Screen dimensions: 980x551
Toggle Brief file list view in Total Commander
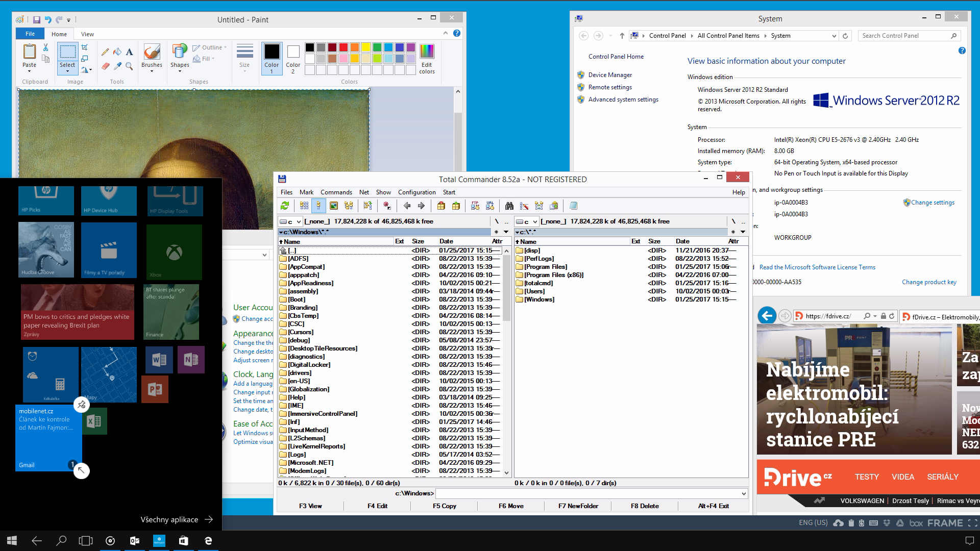pos(304,206)
